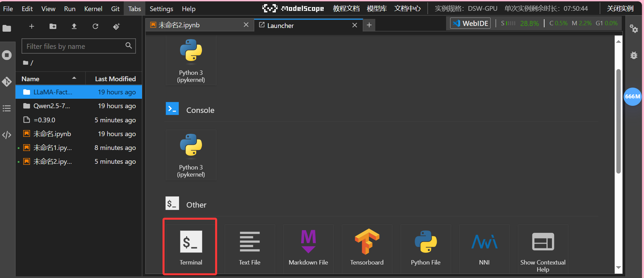Open the debugger bug icon panel

point(634,55)
